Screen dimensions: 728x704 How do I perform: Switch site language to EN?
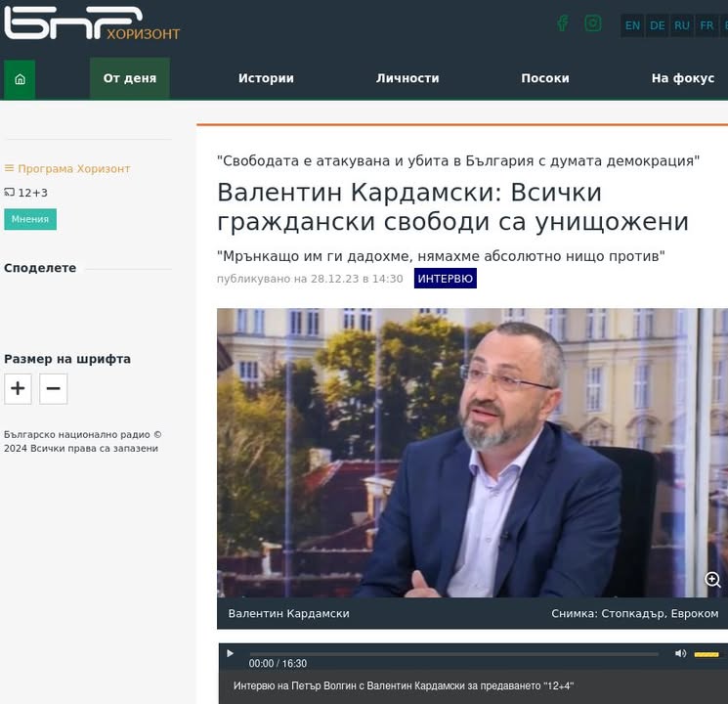click(632, 25)
